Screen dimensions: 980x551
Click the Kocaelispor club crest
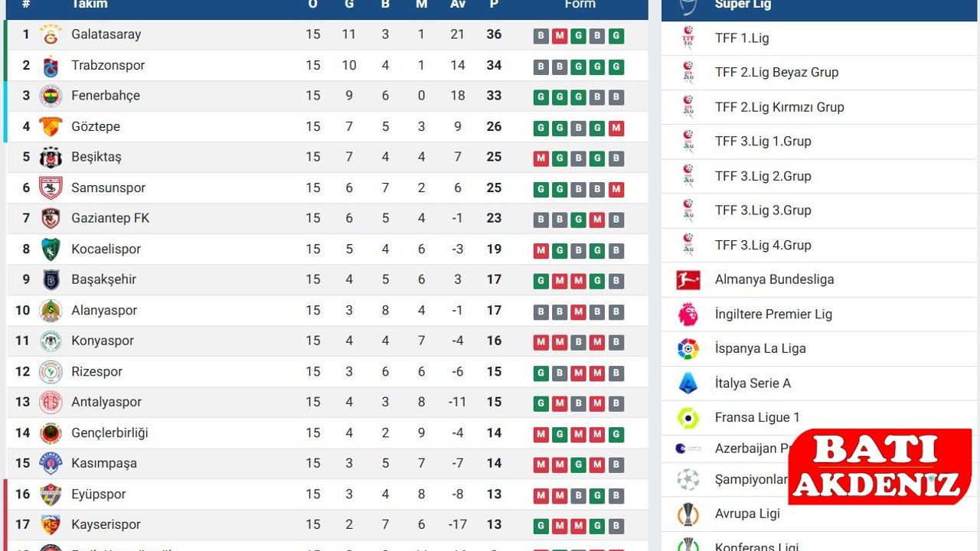pos(51,249)
